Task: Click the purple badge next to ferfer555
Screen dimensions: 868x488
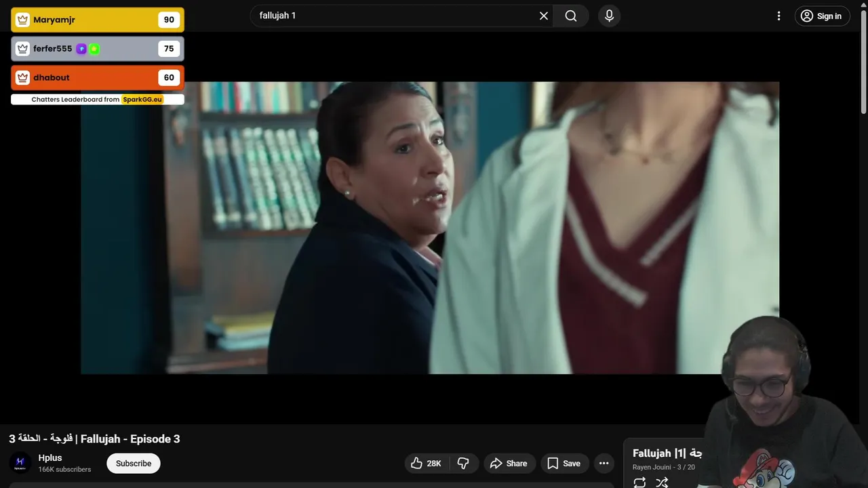Action: [81, 49]
